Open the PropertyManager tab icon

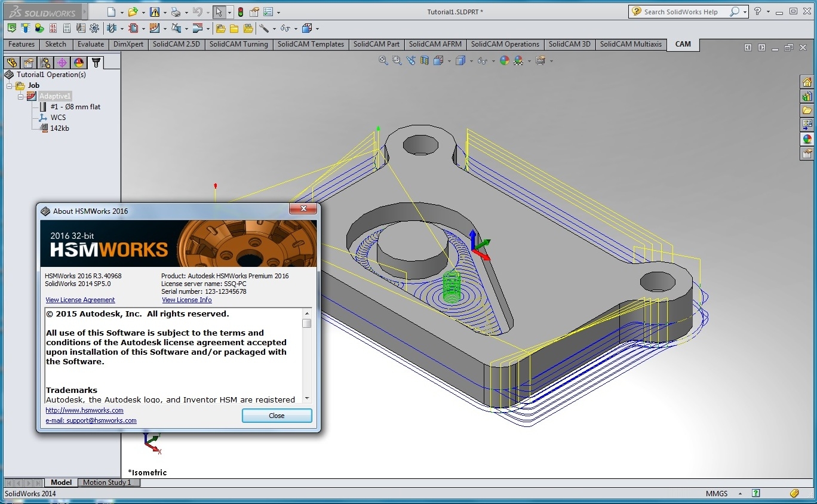pyautogui.click(x=28, y=63)
